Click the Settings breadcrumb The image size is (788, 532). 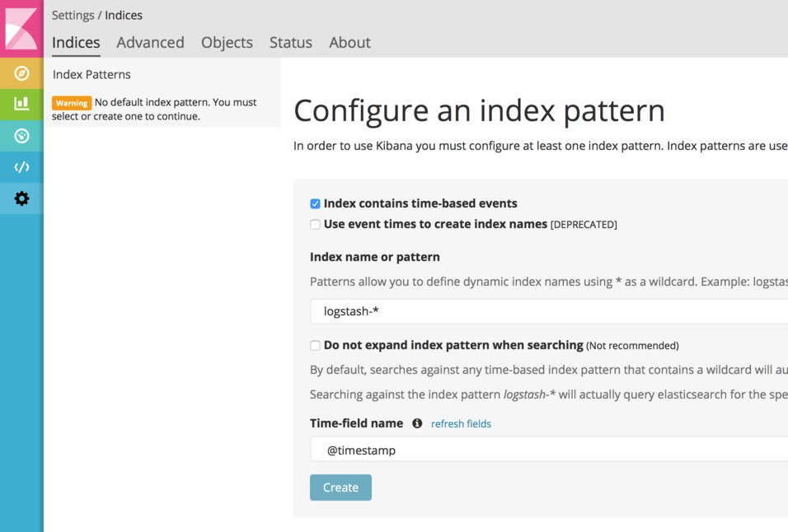[73, 15]
